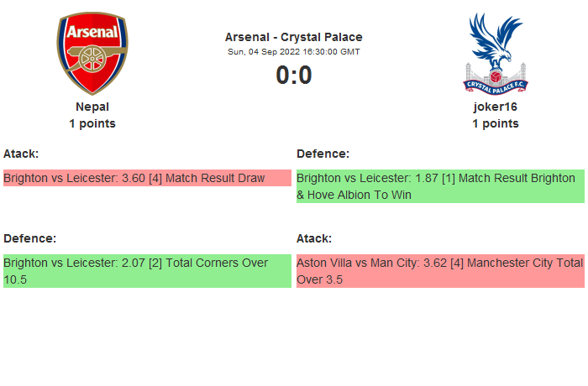
Task: Click Crystal Palace in the match title
Action: [322, 37]
